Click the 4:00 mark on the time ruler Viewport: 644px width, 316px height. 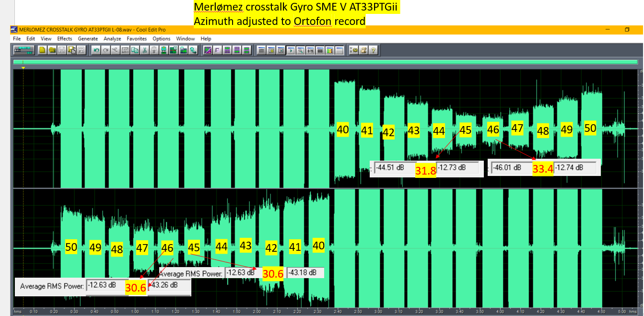click(500, 311)
